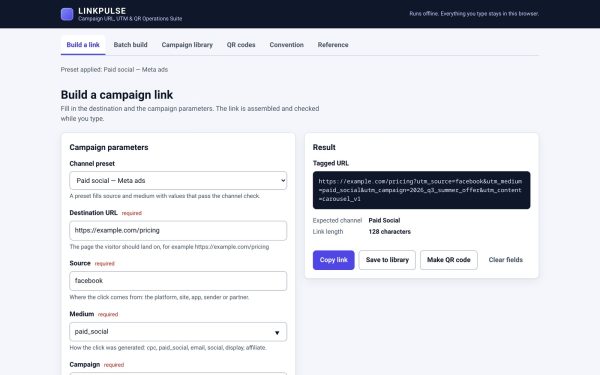This screenshot has width=600, height=375.
Task: Expand the Medium paid_social combo box arrow
Action: point(277,333)
